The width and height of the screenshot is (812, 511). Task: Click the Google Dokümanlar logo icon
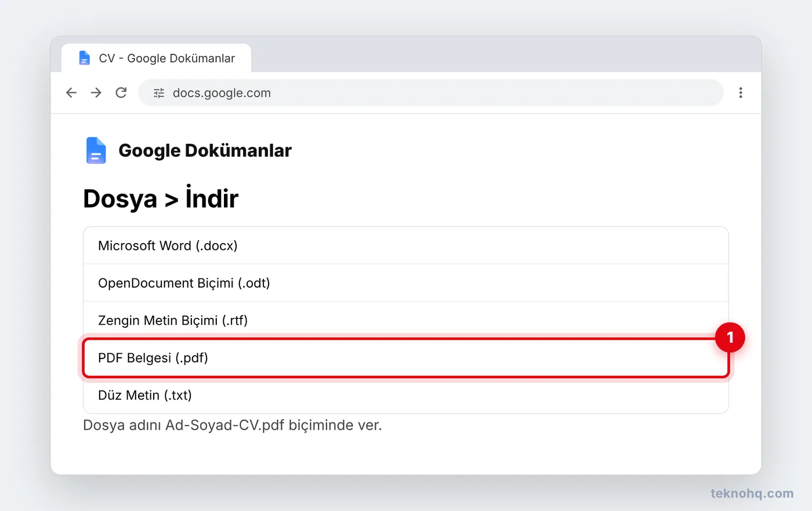coord(96,150)
